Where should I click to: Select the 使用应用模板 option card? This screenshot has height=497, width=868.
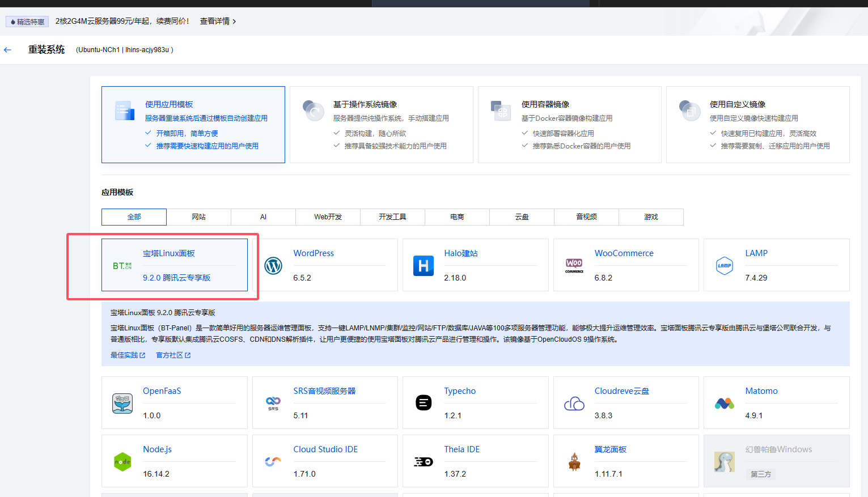(x=193, y=125)
